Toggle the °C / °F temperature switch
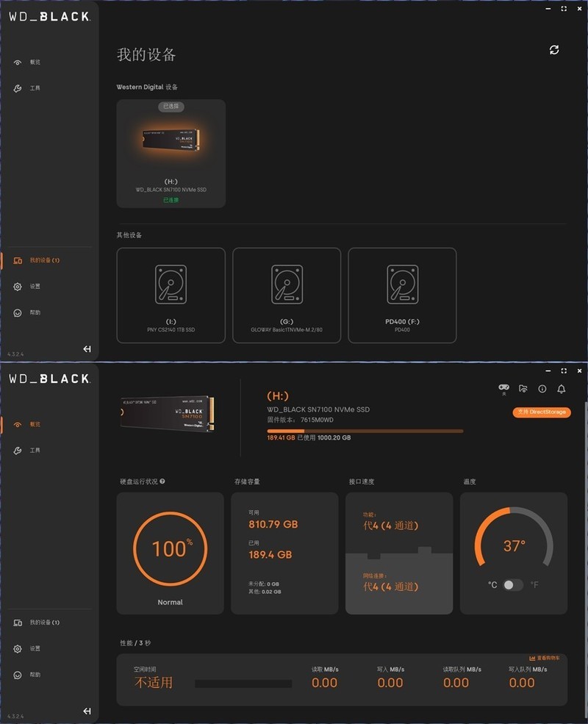The height and width of the screenshot is (724, 588). tap(513, 585)
